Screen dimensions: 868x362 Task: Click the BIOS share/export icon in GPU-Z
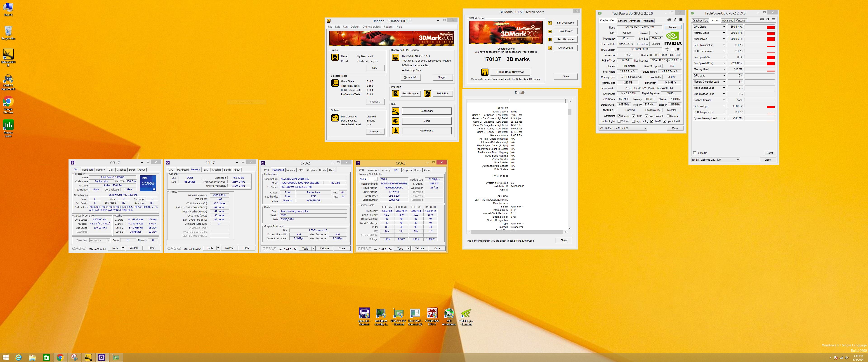tap(666, 49)
